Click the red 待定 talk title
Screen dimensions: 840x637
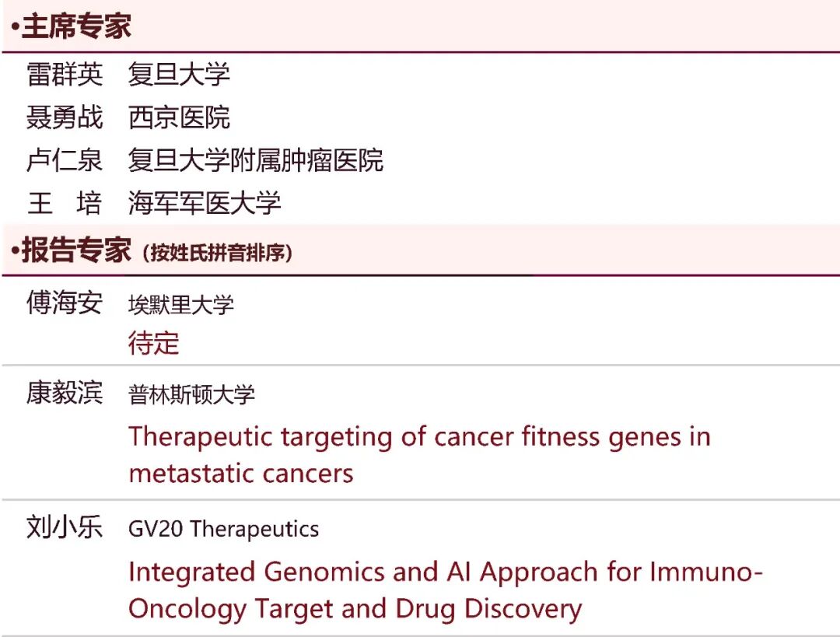[153, 343]
